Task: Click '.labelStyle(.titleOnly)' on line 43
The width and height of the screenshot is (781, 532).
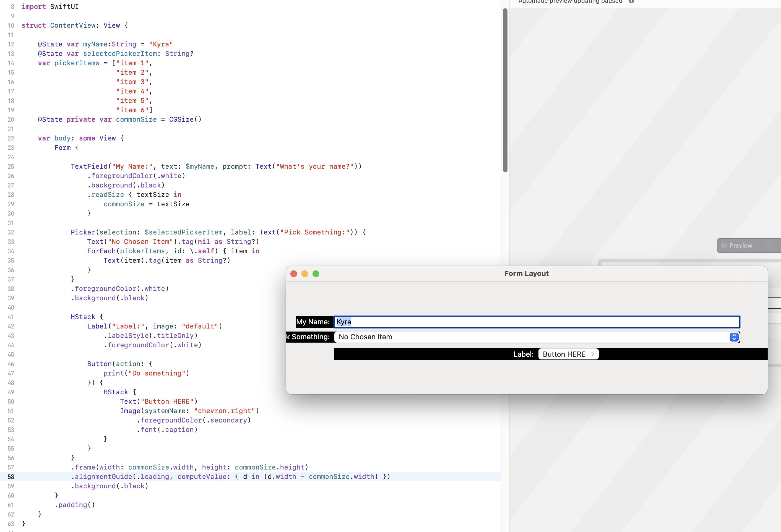Action: click(x=150, y=336)
